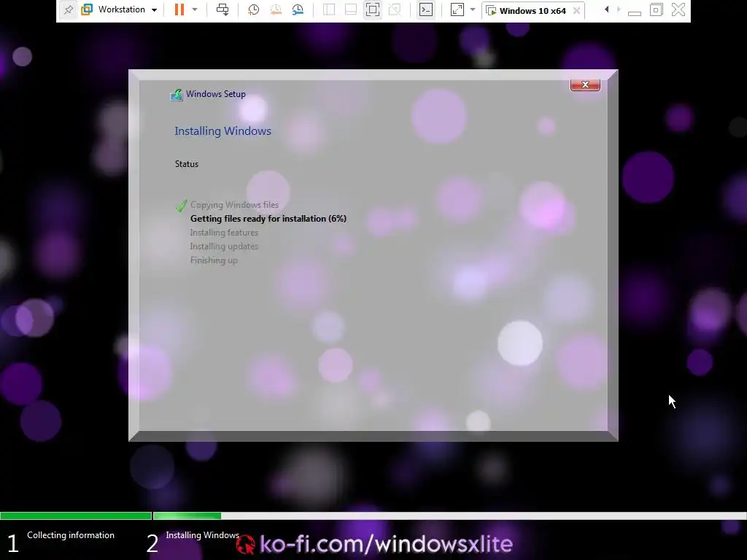The width and height of the screenshot is (747, 560).
Task: Click the Installing Windows heading
Action: [222, 131]
